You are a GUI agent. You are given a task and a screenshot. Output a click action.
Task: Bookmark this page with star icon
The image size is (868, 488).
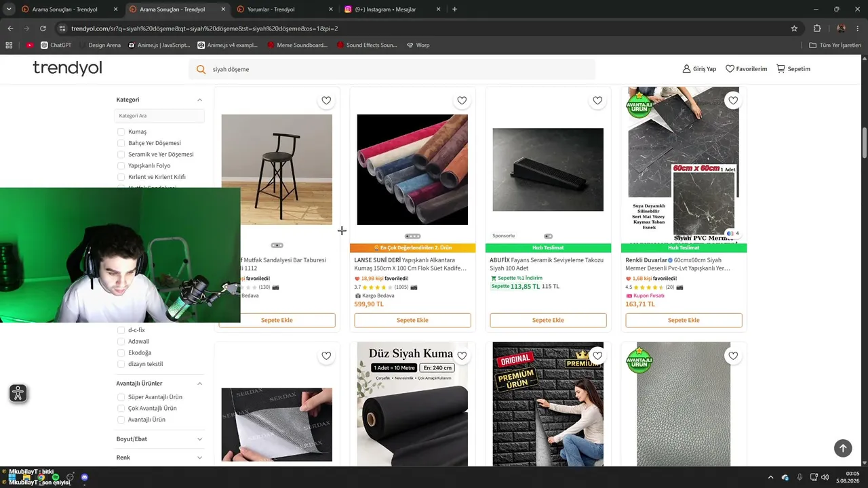(794, 28)
